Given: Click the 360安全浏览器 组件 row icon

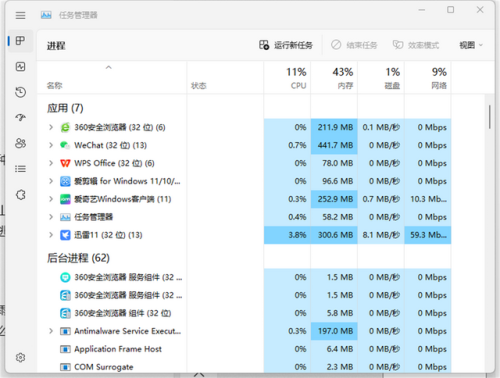Looking at the screenshot, I should pos(65,313).
